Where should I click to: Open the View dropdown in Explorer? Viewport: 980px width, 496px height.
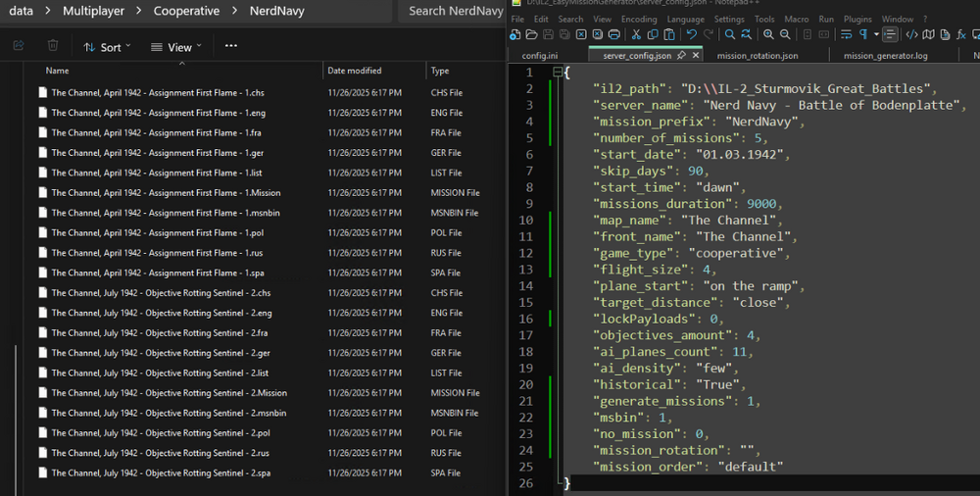[175, 47]
